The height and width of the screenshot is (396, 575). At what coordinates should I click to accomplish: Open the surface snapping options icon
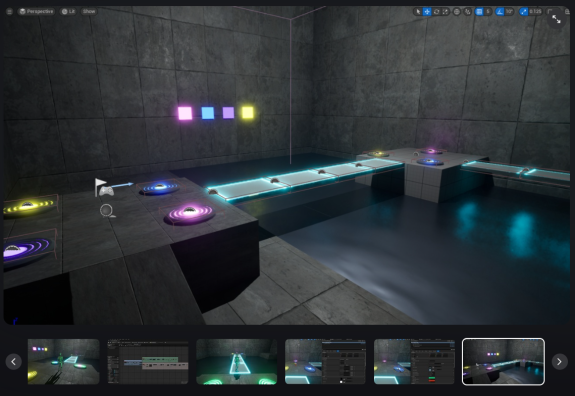[468, 11]
